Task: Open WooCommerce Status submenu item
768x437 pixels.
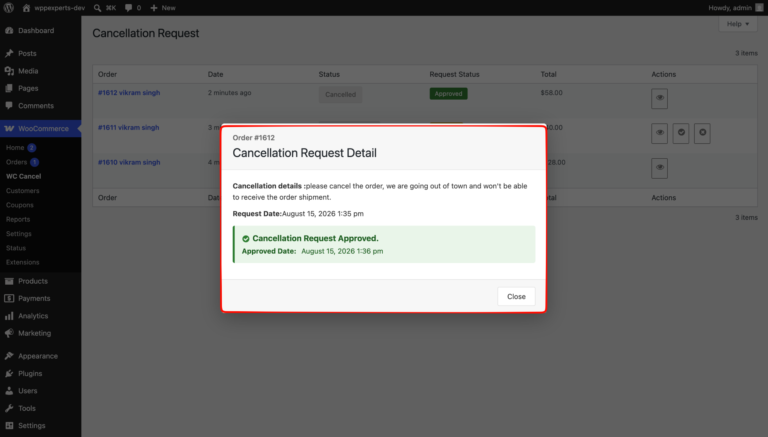Action: [x=16, y=248]
